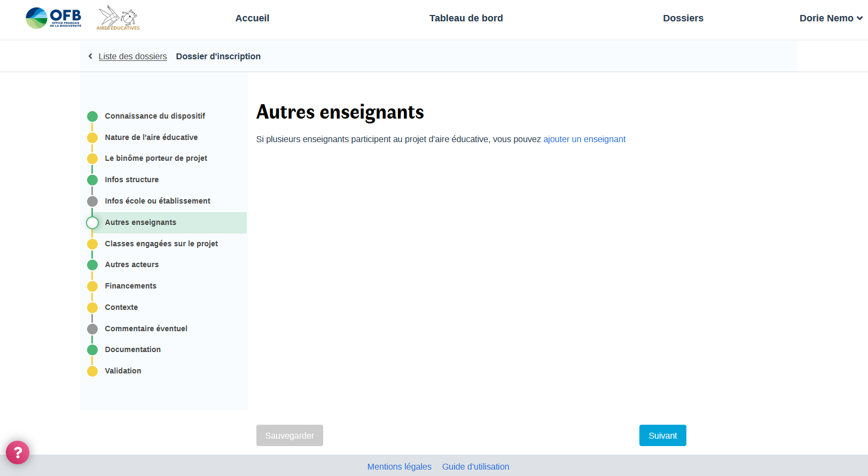The image size is (868, 476).
Task: Click the yellow circle next to Financements
Action: pos(92,286)
